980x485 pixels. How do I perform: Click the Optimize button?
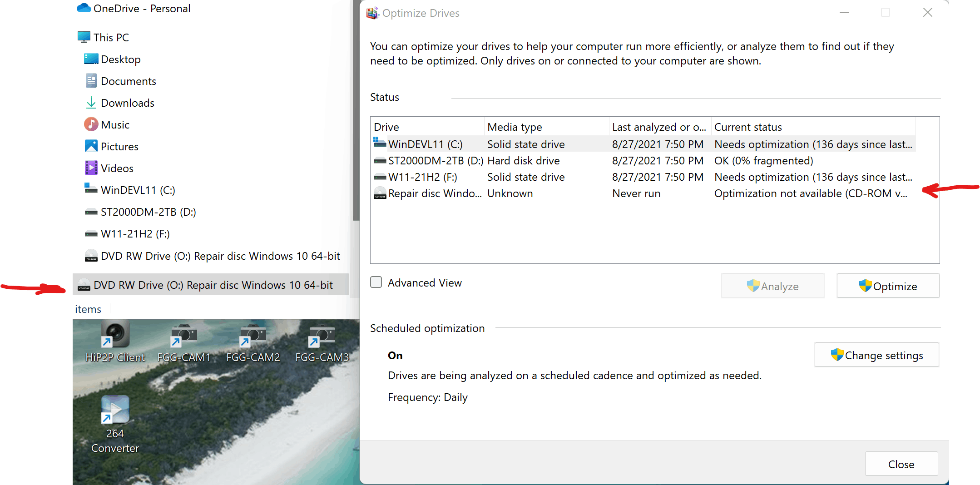pos(888,286)
